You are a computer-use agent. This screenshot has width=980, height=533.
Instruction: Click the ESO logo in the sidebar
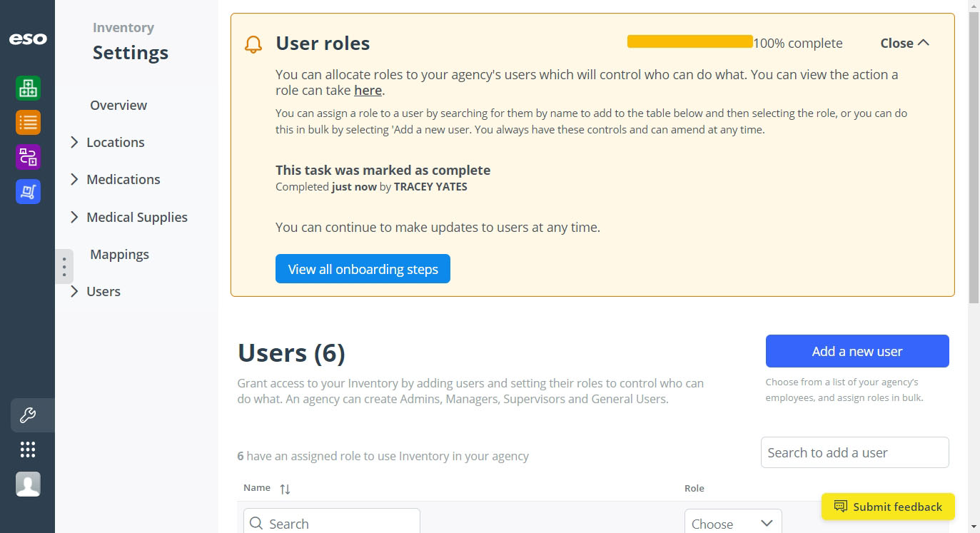pos(28,39)
